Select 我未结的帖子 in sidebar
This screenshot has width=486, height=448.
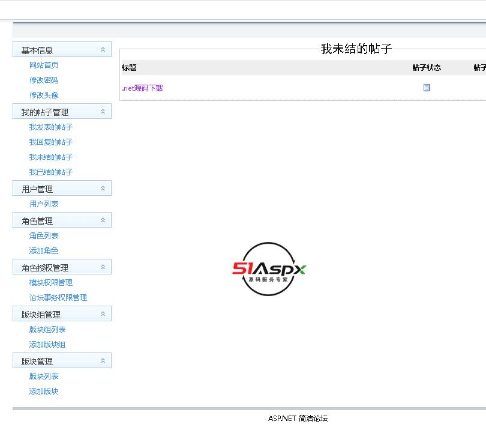pyautogui.click(x=51, y=157)
